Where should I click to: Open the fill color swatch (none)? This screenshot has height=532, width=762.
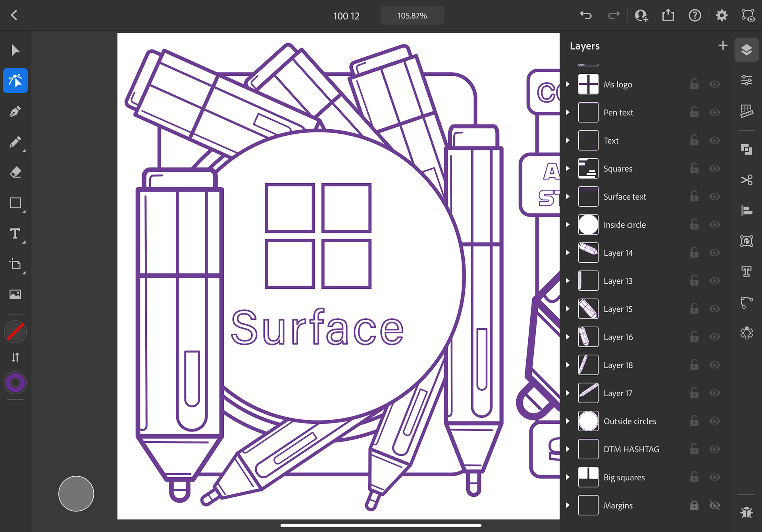tap(15, 332)
